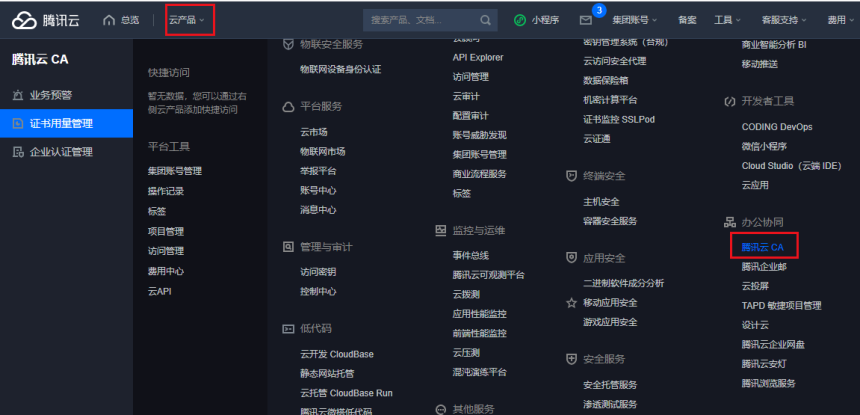Screen dimensions: 860x415
Task: Click the 证书用量管理 sidebar icon
Action: pyautogui.click(x=18, y=123)
